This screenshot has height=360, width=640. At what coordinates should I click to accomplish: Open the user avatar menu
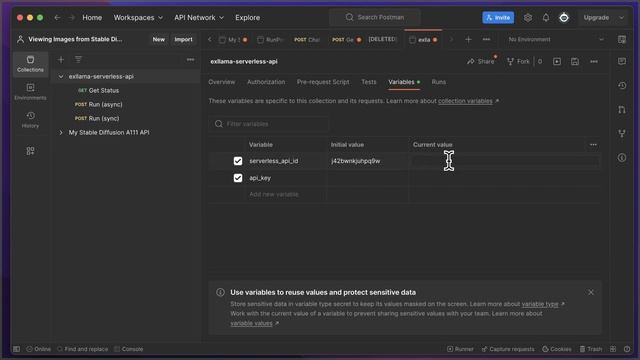(564, 18)
